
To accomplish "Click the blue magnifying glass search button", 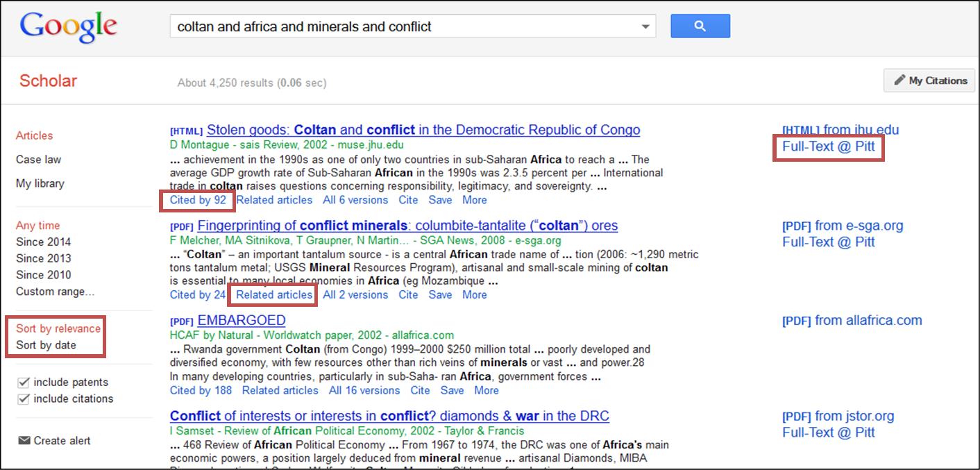I will [700, 25].
